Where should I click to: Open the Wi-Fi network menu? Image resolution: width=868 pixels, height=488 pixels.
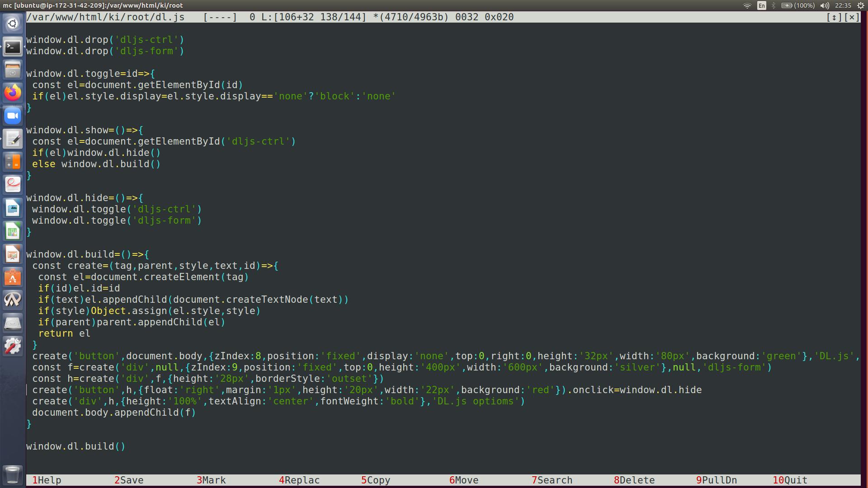coord(747,5)
